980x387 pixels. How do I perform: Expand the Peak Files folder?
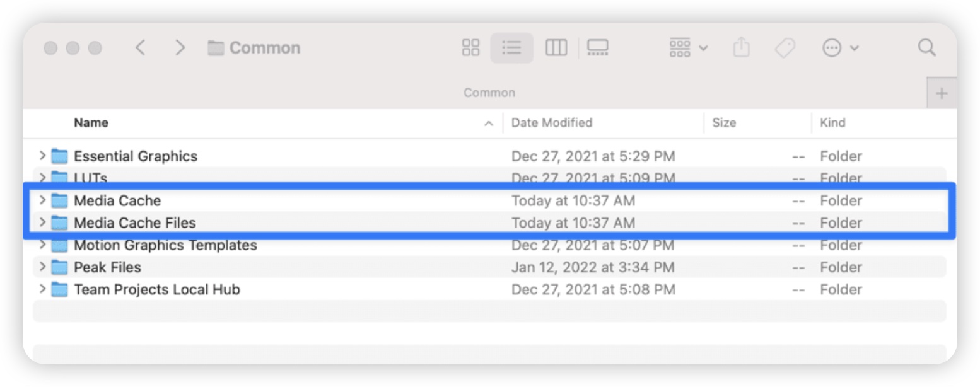click(x=42, y=267)
